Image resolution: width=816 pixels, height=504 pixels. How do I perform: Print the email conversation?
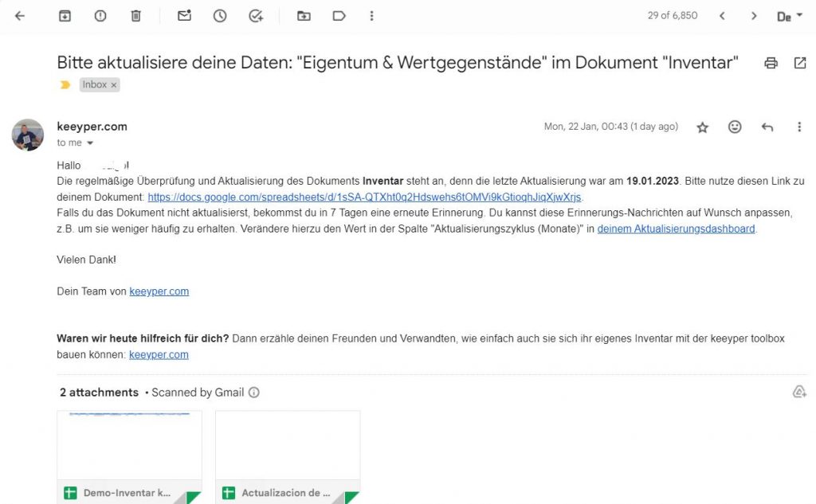click(771, 63)
